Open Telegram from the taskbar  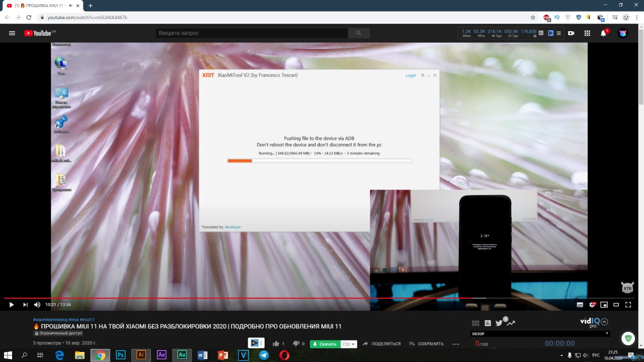tap(264, 355)
